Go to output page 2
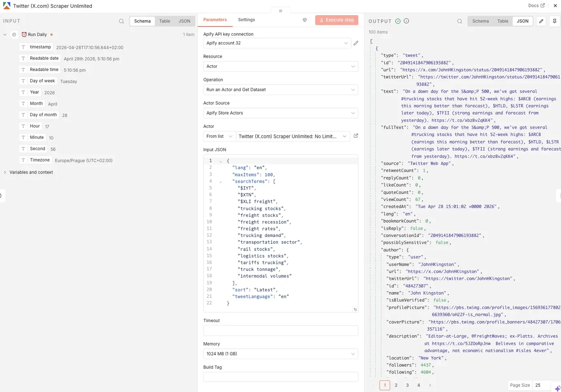The height and width of the screenshot is (392, 561). 396,385
